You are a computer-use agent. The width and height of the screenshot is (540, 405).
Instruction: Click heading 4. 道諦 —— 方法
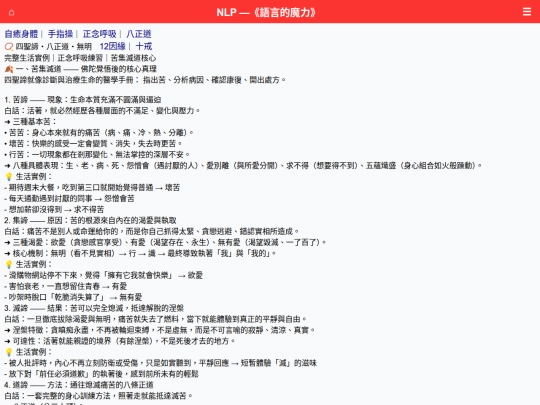point(79,385)
